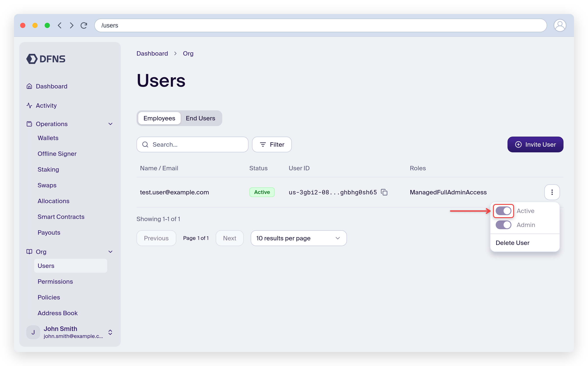The image size is (588, 366).
Task: Click test.user@example.com in the table
Action: pyautogui.click(x=174, y=192)
